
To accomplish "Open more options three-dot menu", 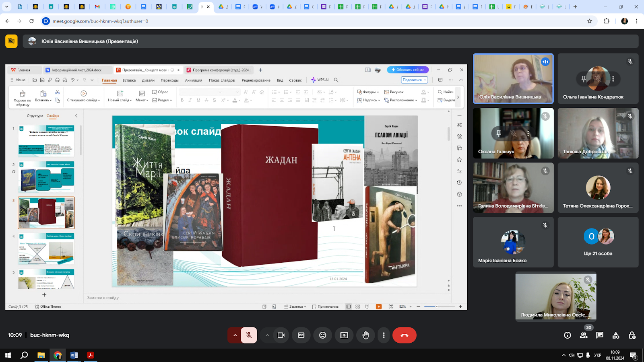I will tap(384, 335).
